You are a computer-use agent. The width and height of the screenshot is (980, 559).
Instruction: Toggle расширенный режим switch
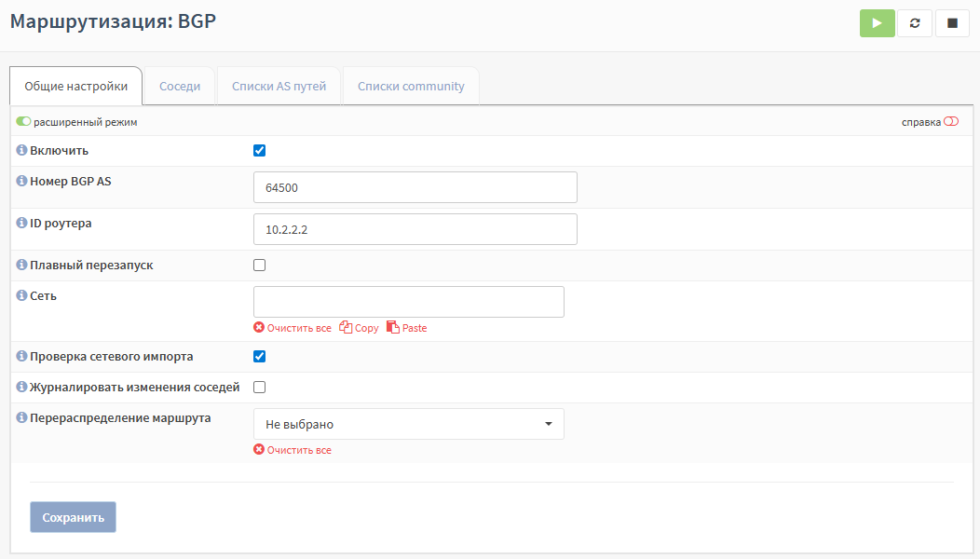(x=24, y=122)
